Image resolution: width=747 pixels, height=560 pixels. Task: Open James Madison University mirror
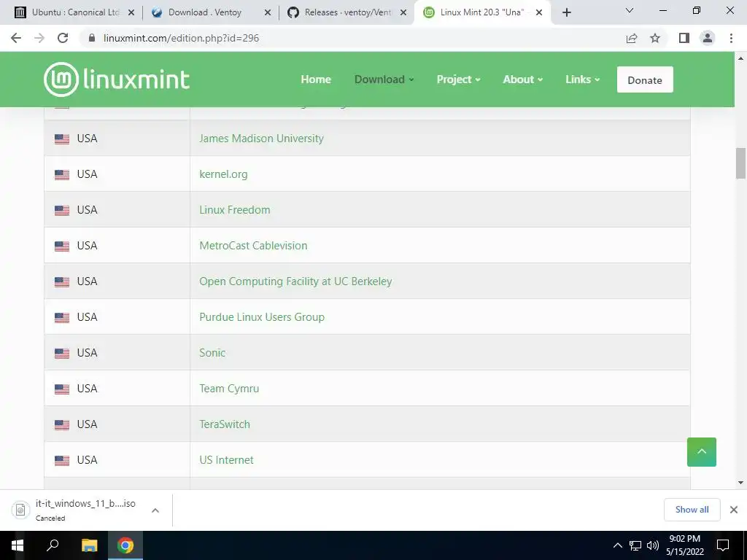pos(261,138)
